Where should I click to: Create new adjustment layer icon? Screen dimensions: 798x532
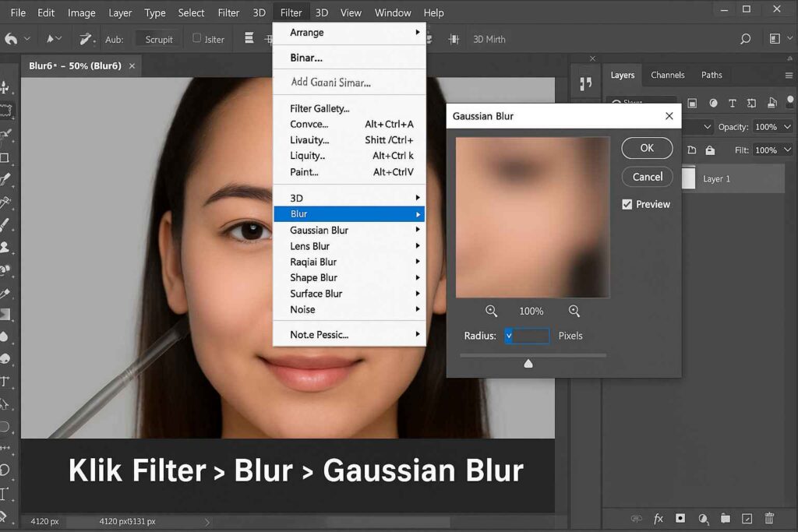point(703,518)
